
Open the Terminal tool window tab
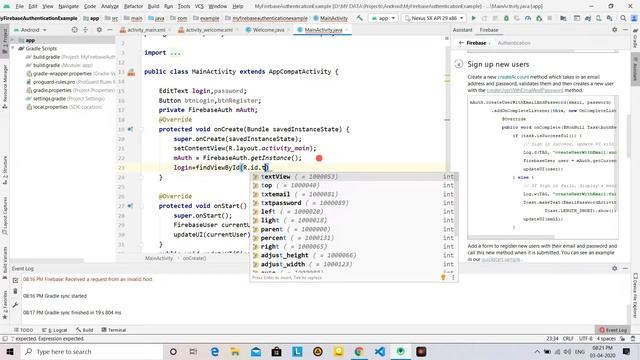[x=113, y=330]
